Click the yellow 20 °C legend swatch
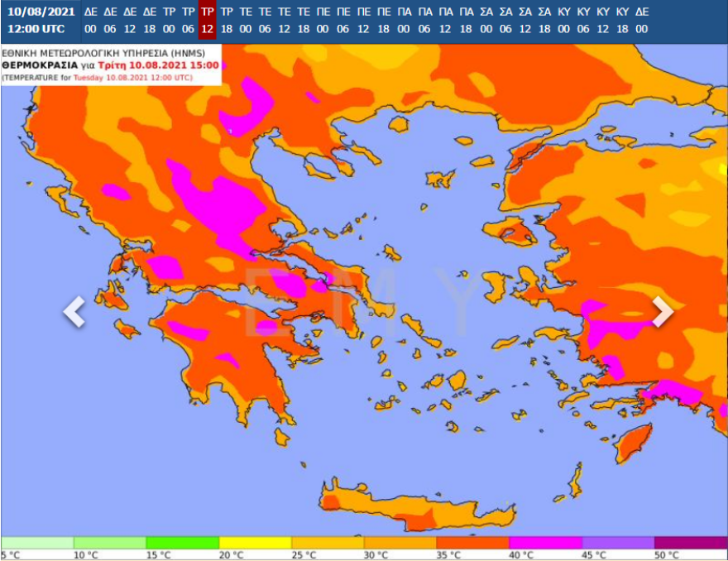The height and width of the screenshot is (561, 728). 255,542
